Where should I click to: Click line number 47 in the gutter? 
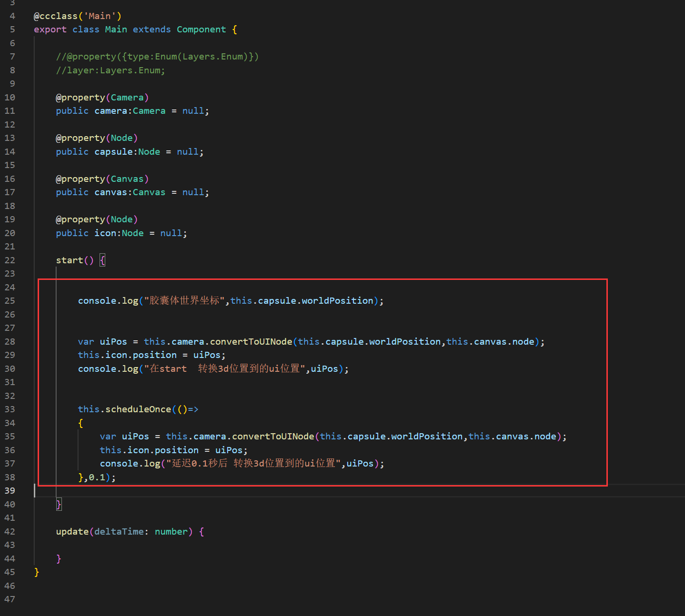click(10, 599)
